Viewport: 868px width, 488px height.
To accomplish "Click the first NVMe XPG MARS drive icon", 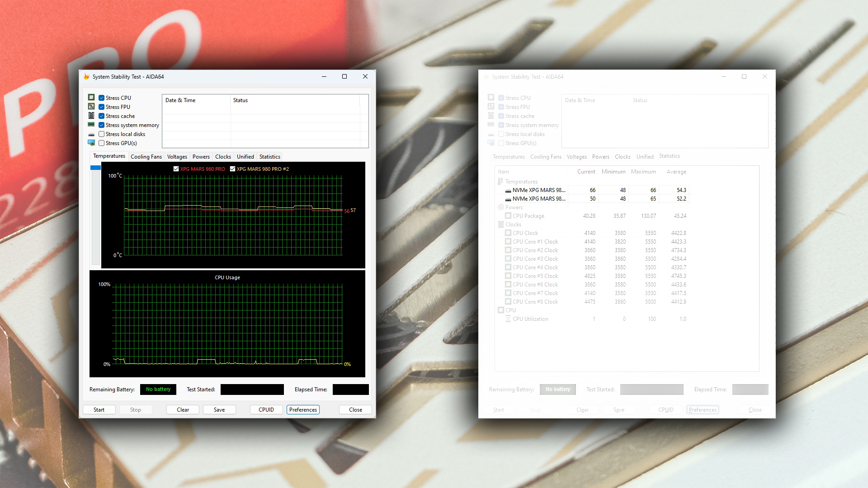I will point(508,190).
